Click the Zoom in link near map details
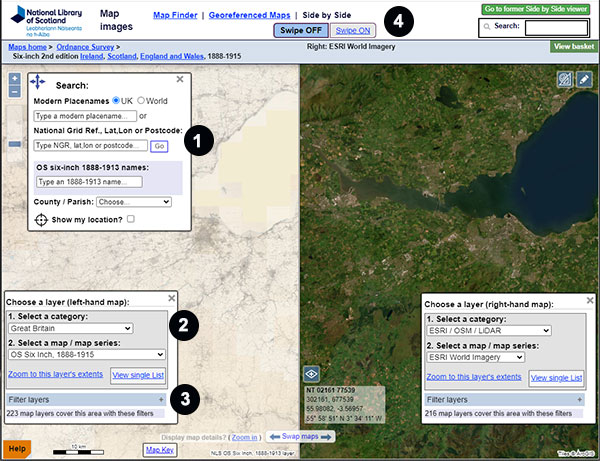The width and height of the screenshot is (600, 461). tap(245, 437)
